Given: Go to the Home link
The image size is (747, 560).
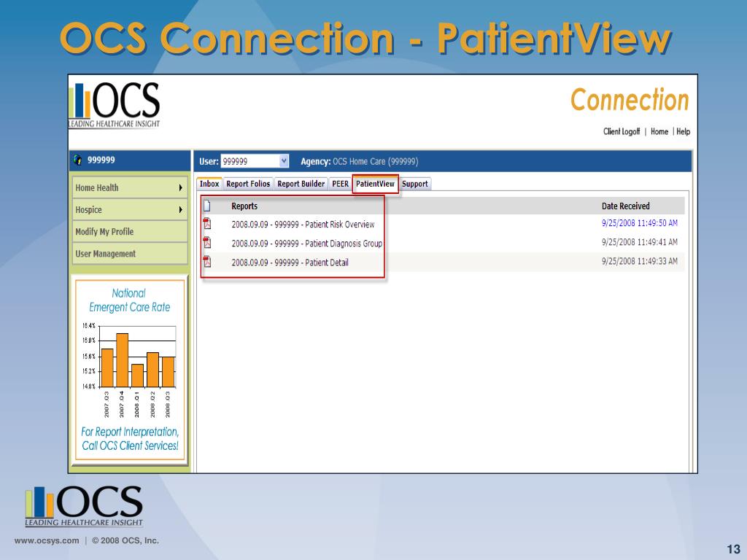Looking at the screenshot, I should tap(659, 131).
